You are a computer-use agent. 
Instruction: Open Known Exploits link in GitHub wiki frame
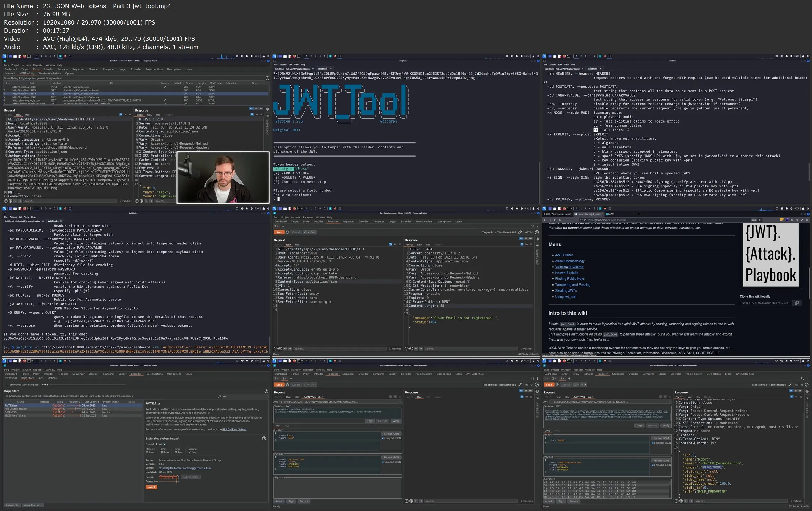(566, 273)
